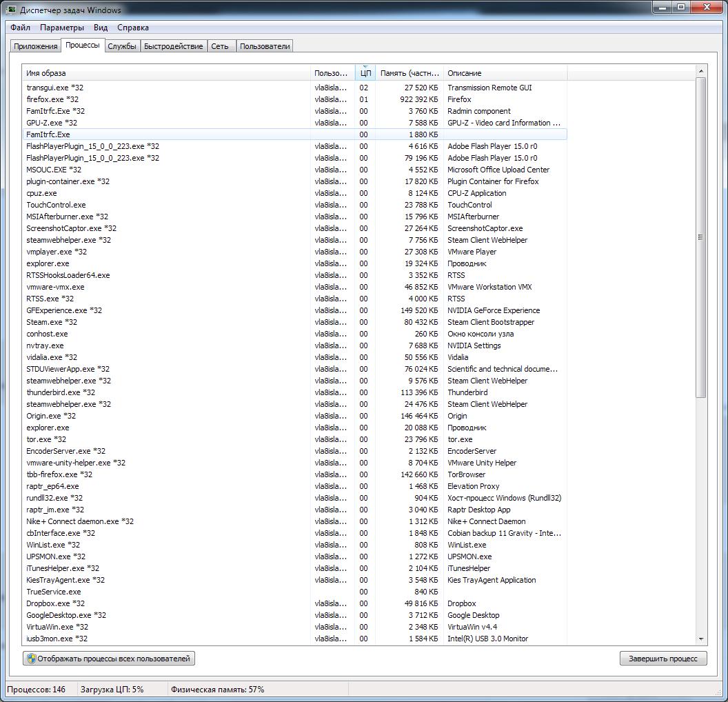Select GFExperience.exe *32 row

click(295, 310)
